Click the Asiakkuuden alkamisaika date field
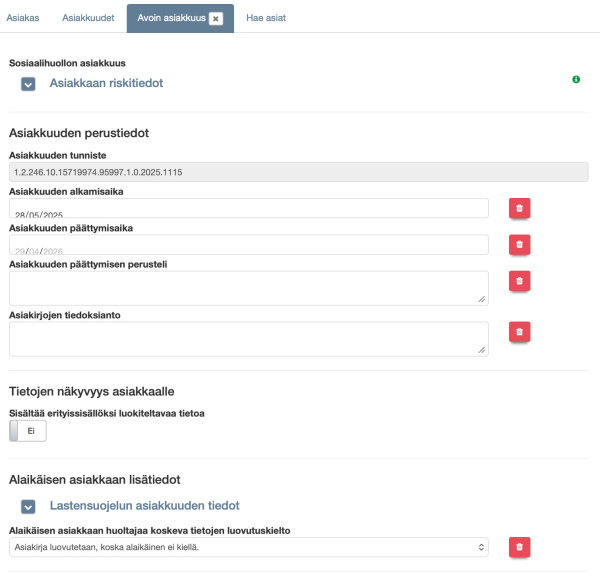 pos(249,208)
